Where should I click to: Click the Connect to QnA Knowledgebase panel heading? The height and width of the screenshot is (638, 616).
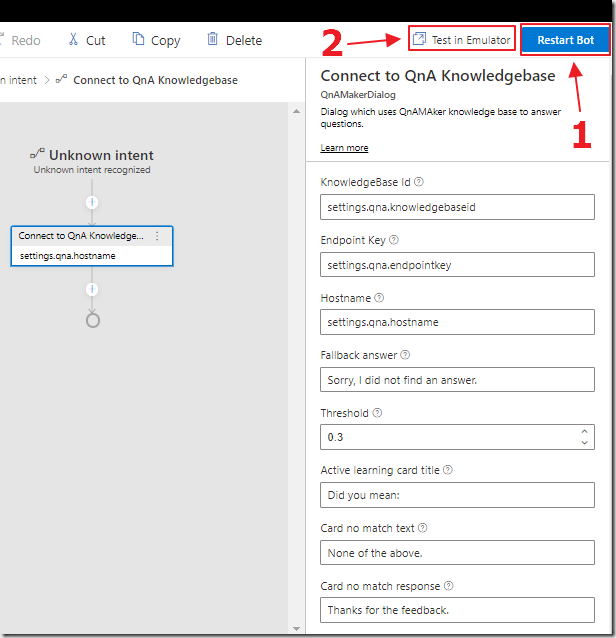coord(438,76)
